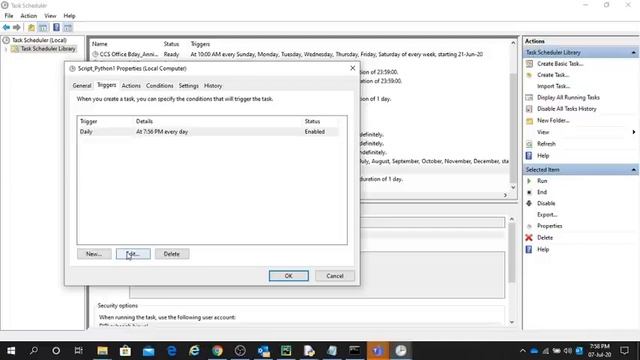Open Google Chrome from the taskbar

(218, 351)
